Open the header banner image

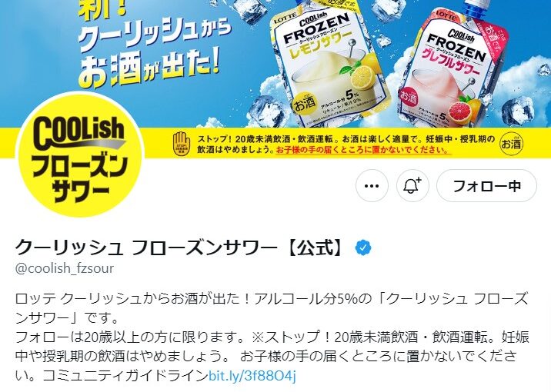275,79
